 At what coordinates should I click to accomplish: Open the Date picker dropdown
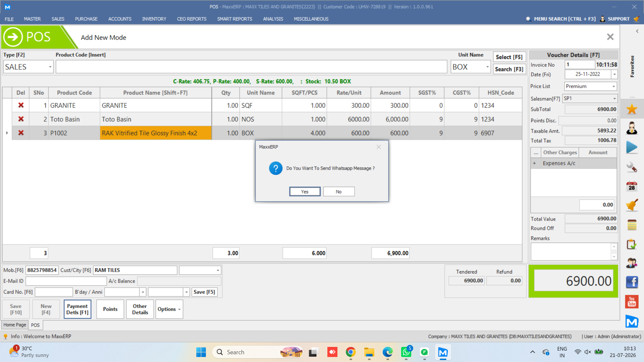[614, 74]
